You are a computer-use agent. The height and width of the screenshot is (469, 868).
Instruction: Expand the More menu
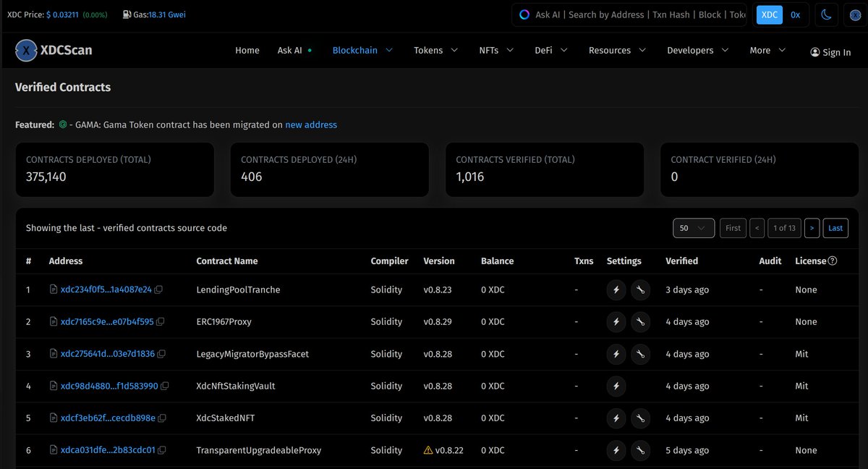pos(767,51)
